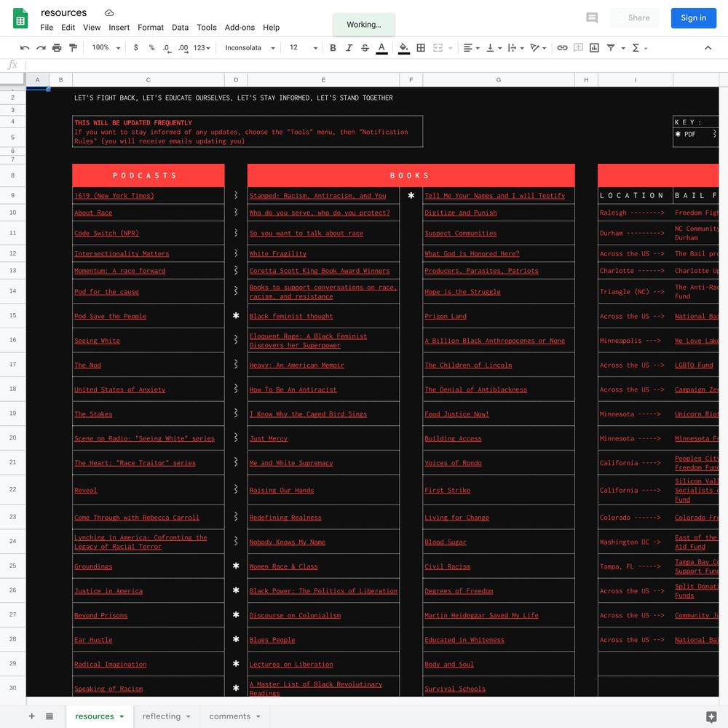This screenshot has width=728, height=728.
Task: Click the Create filter icon
Action: pyautogui.click(x=611, y=48)
